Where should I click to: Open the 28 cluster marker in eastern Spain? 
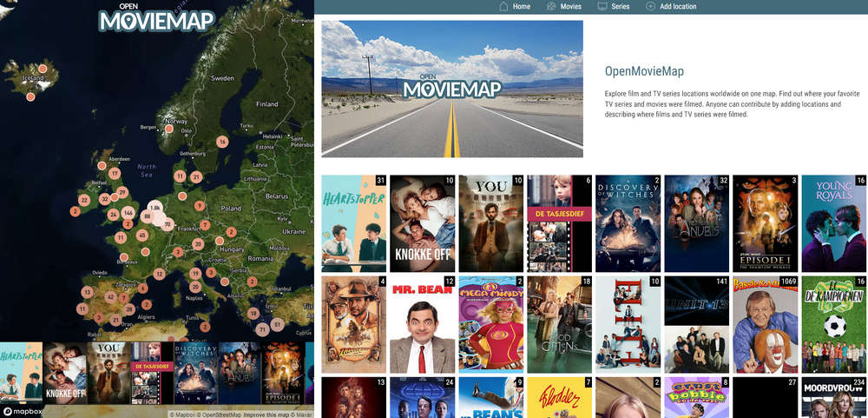(129, 309)
